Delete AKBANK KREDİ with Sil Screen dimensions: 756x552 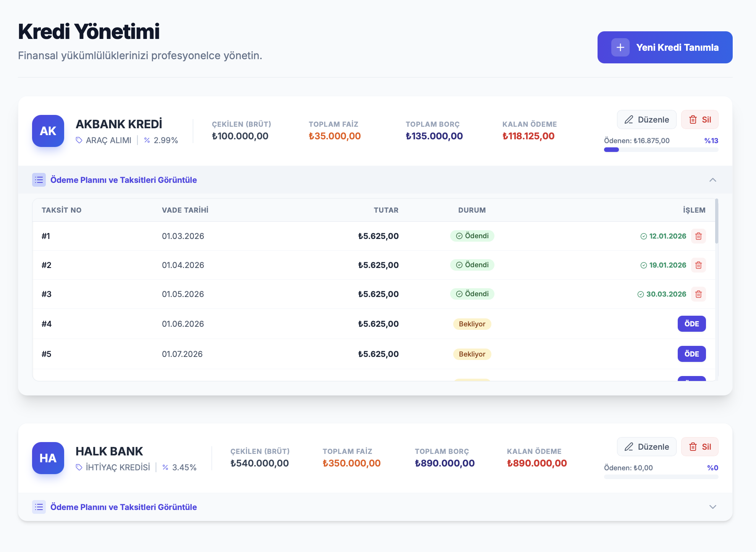(699, 119)
